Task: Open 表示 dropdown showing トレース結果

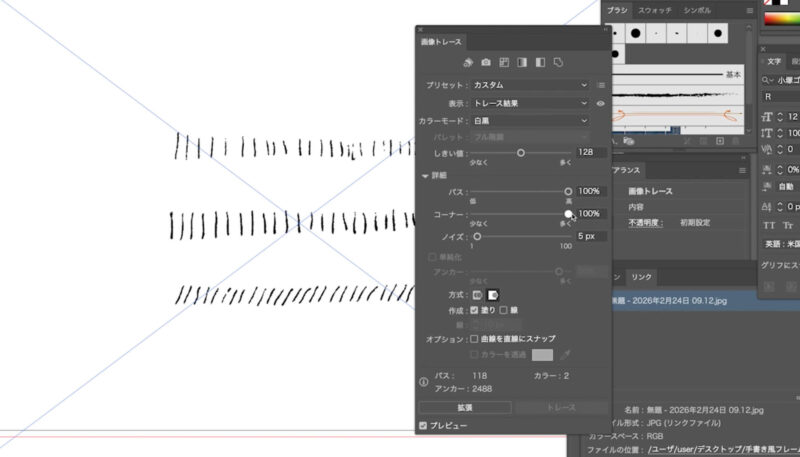Action: [530, 103]
